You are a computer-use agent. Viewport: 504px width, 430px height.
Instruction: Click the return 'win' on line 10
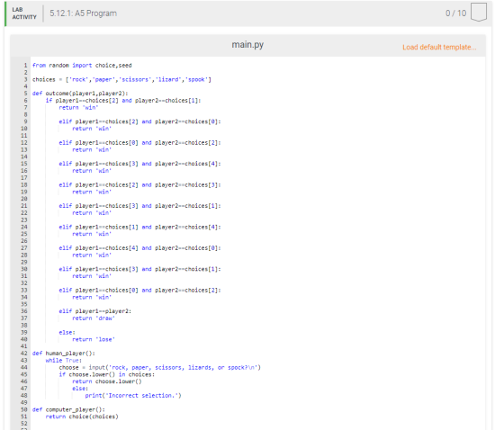[92, 129]
